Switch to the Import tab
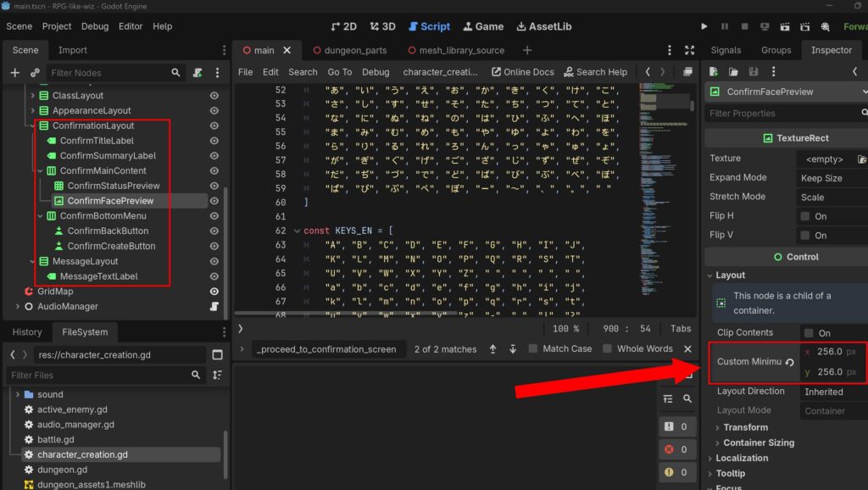The height and width of the screenshot is (490, 868). pyautogui.click(x=73, y=50)
